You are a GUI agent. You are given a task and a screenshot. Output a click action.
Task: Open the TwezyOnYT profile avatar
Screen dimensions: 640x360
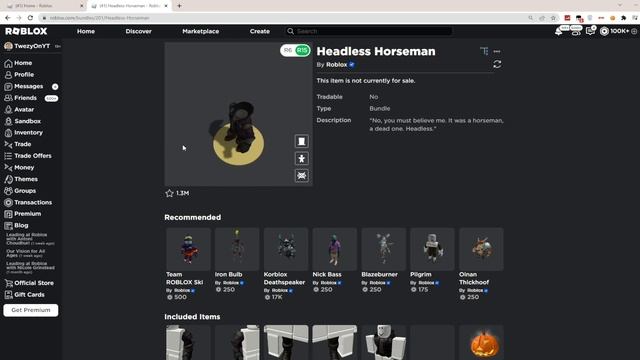[x=8, y=46]
